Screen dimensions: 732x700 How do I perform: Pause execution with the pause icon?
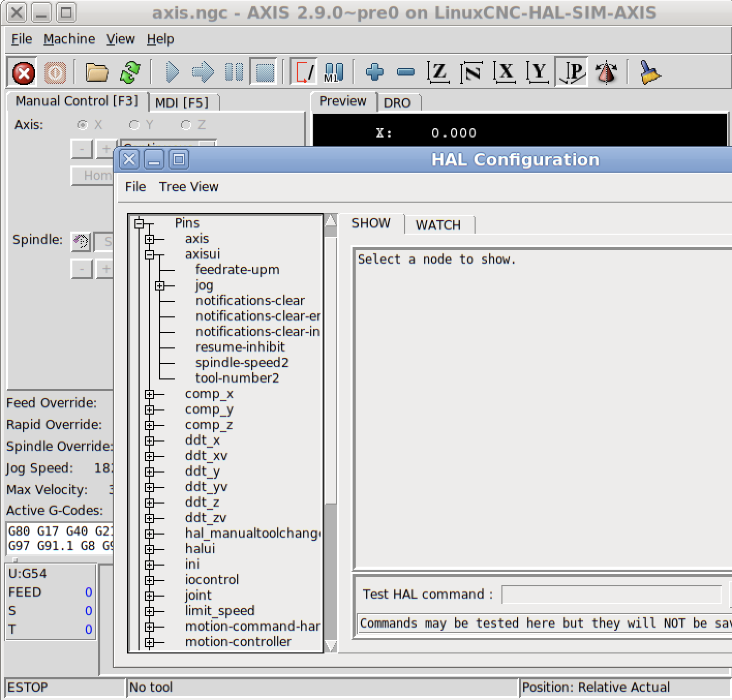[x=234, y=72]
